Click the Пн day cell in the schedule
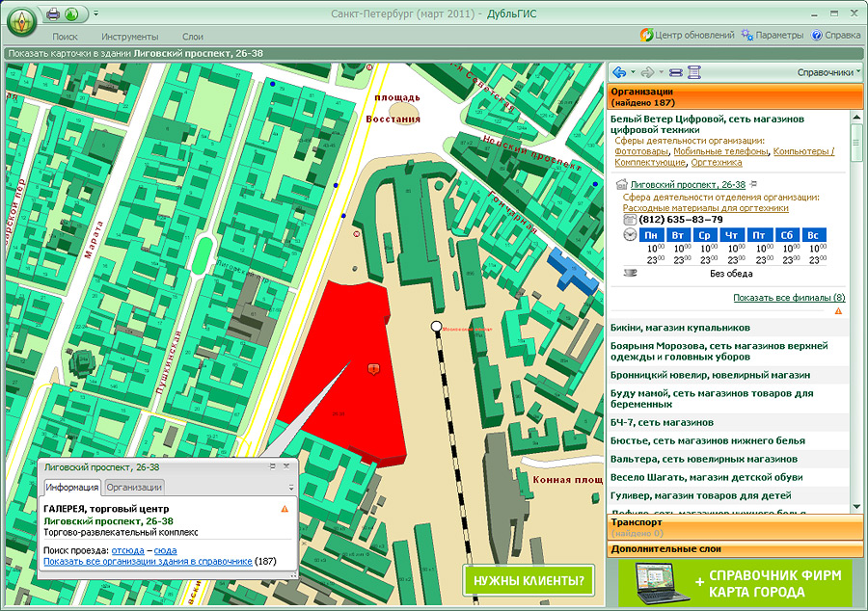868x611 pixels. (651, 235)
